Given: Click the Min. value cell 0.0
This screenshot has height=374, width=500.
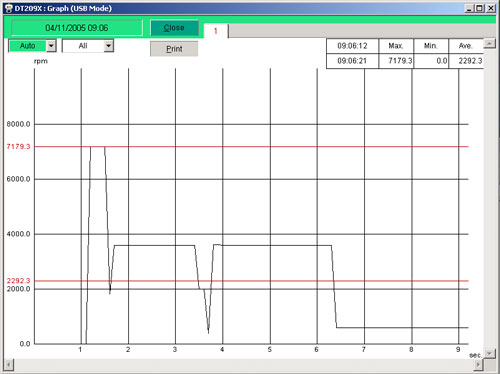Looking at the screenshot, I should coord(431,61).
